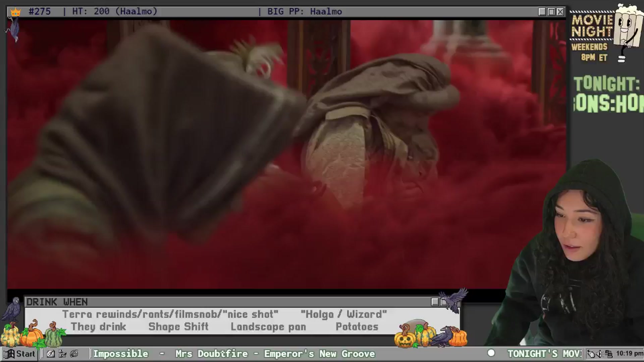This screenshot has width=644, height=362.
Task: Click the '"Holga / Wizard"' rule text
Action: [x=344, y=314]
